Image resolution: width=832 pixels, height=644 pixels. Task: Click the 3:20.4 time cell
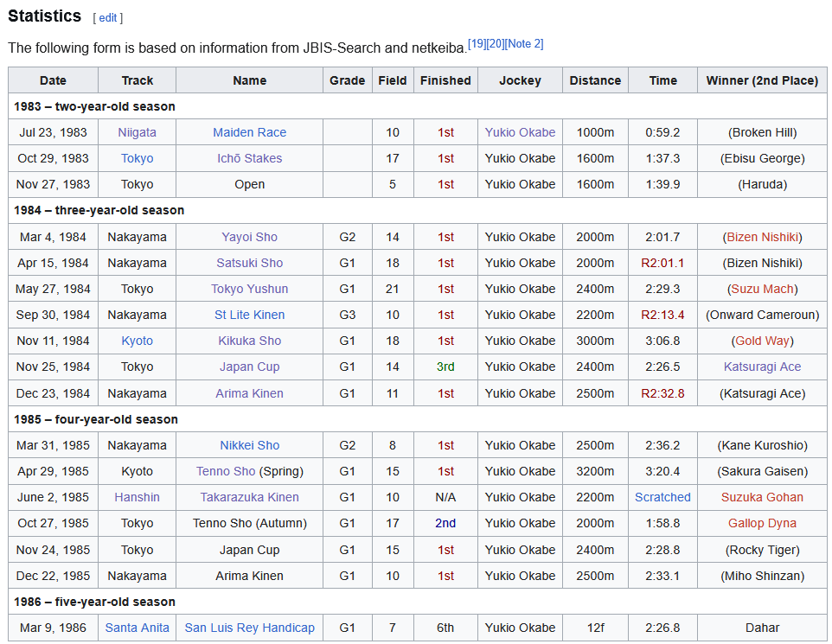click(662, 472)
